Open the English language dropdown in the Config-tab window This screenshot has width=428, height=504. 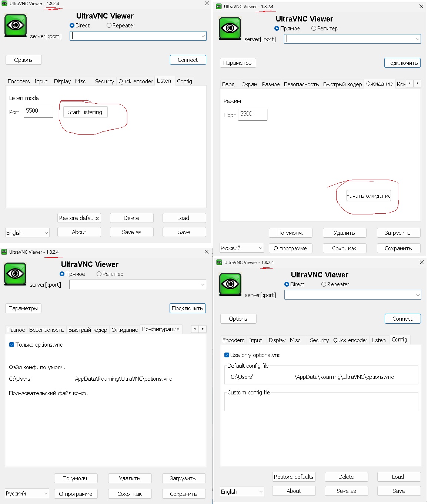(242, 492)
